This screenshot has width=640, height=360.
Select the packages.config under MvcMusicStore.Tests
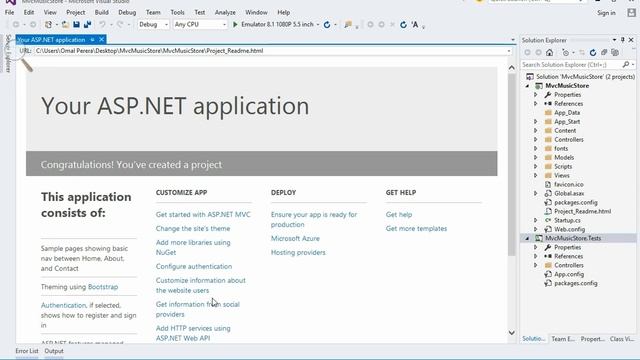point(576,283)
